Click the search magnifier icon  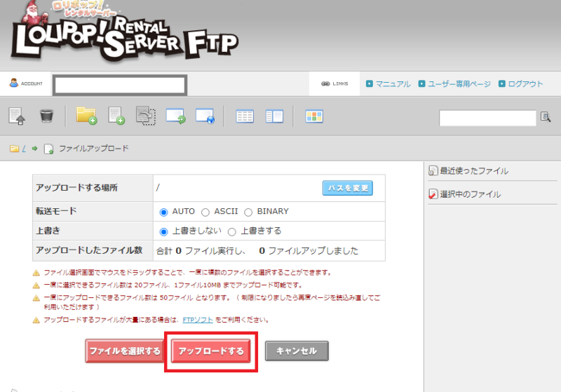tap(546, 117)
